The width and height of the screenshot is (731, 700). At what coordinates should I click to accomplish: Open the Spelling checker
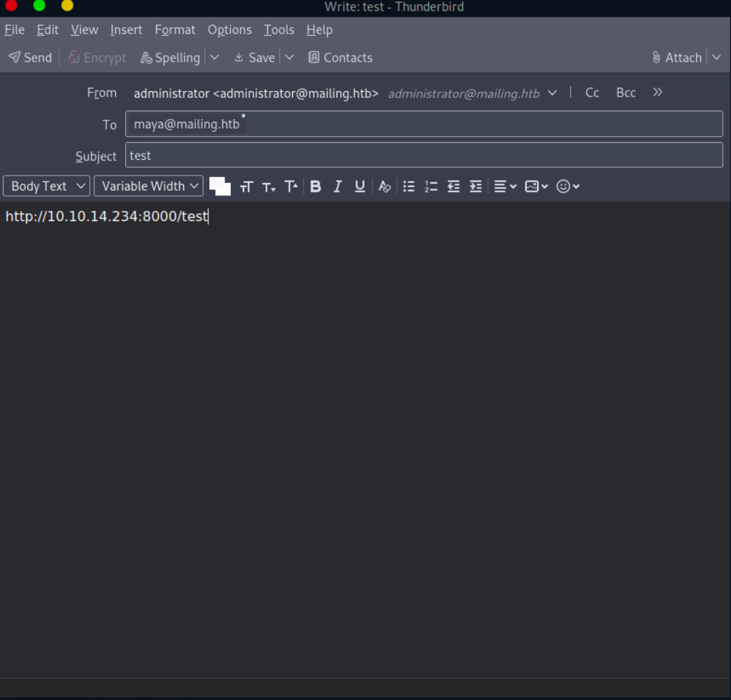point(170,58)
